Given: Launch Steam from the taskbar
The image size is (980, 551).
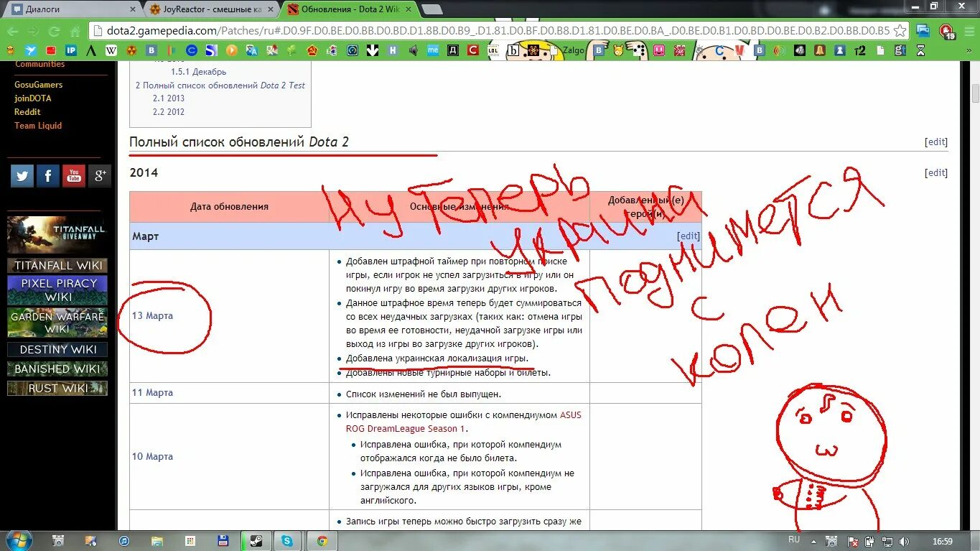Looking at the screenshot, I should [255, 541].
